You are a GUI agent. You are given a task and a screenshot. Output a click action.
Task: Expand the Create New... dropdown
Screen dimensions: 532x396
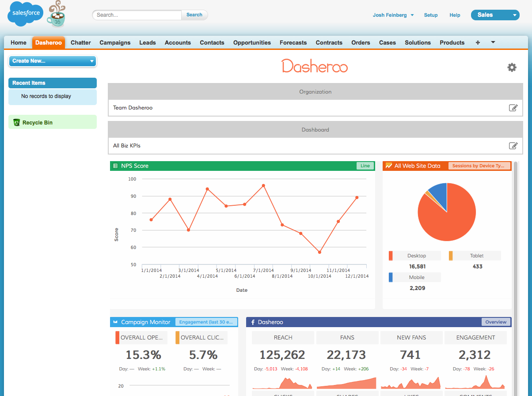(x=52, y=61)
